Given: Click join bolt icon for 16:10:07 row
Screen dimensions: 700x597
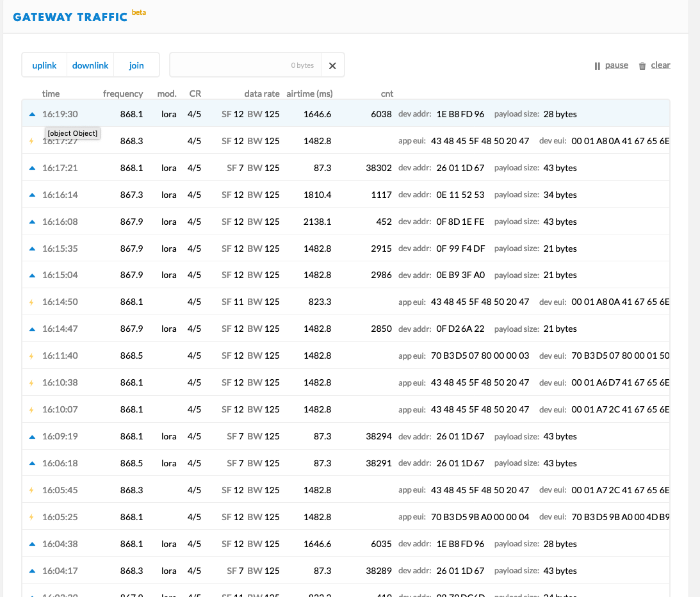Looking at the screenshot, I should point(31,409).
